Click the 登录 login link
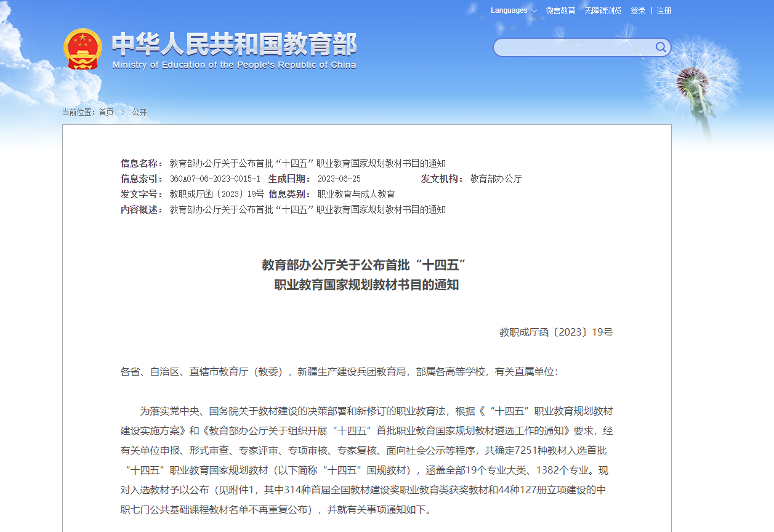This screenshot has width=774, height=532. tap(638, 10)
